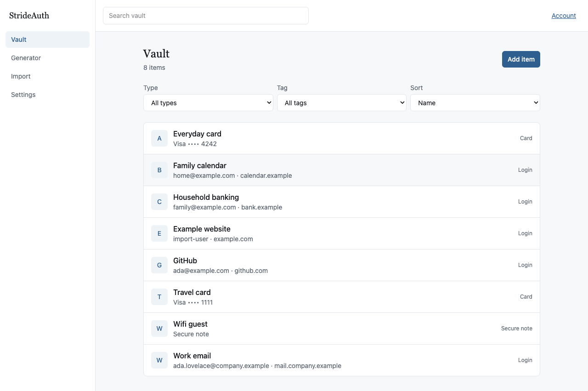588x391 pixels.
Task: Click 'family@example.com · bank.example' subtitle
Action: tap(228, 207)
